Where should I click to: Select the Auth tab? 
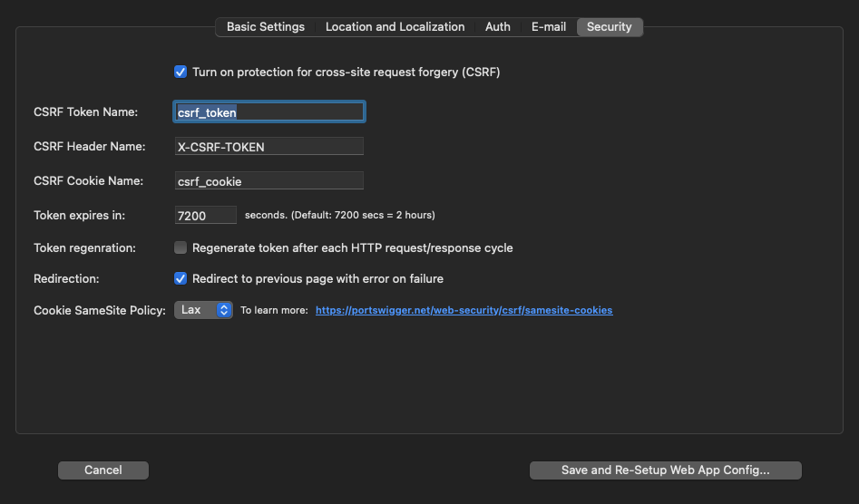pyautogui.click(x=497, y=27)
